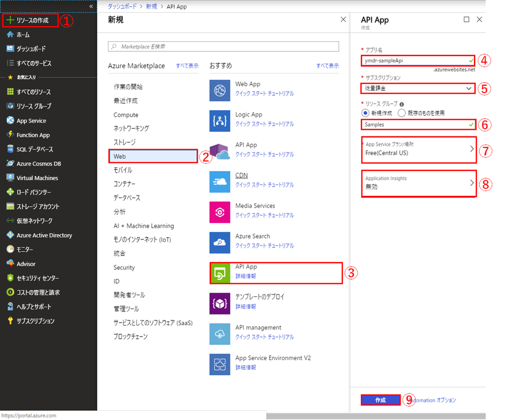Image resolution: width=514 pixels, height=420 pixels.
Task: Click the horizontal scrollbar at the bottom
Action: point(376,416)
